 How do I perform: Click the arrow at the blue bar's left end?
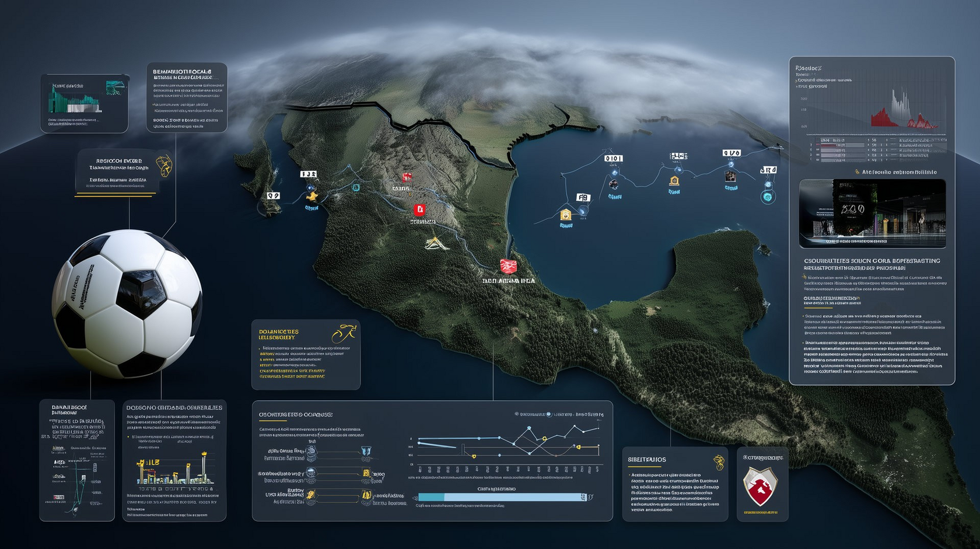pyautogui.click(x=415, y=498)
